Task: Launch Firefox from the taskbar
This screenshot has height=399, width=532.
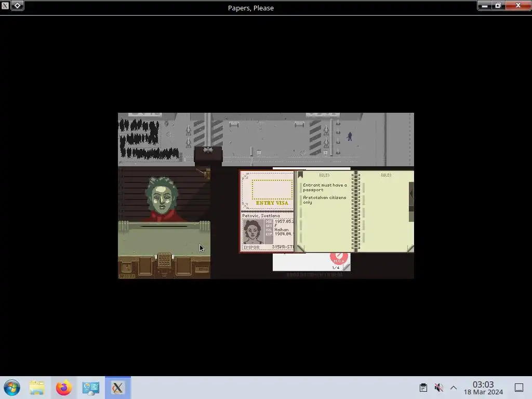Action: (64, 388)
